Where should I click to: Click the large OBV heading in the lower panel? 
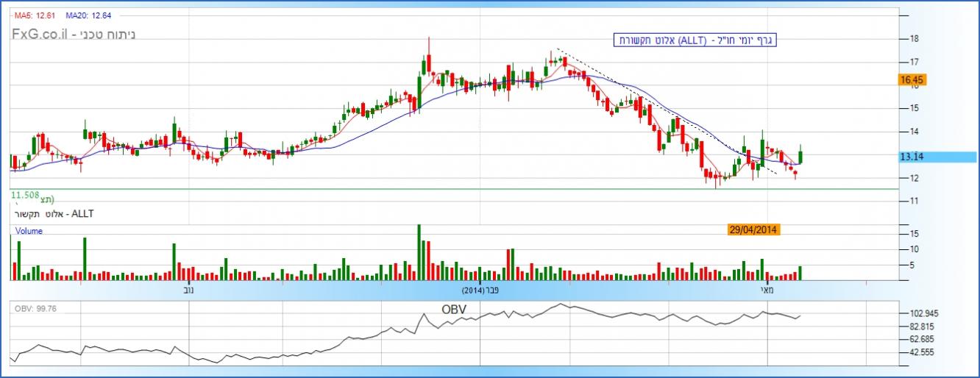click(x=454, y=309)
